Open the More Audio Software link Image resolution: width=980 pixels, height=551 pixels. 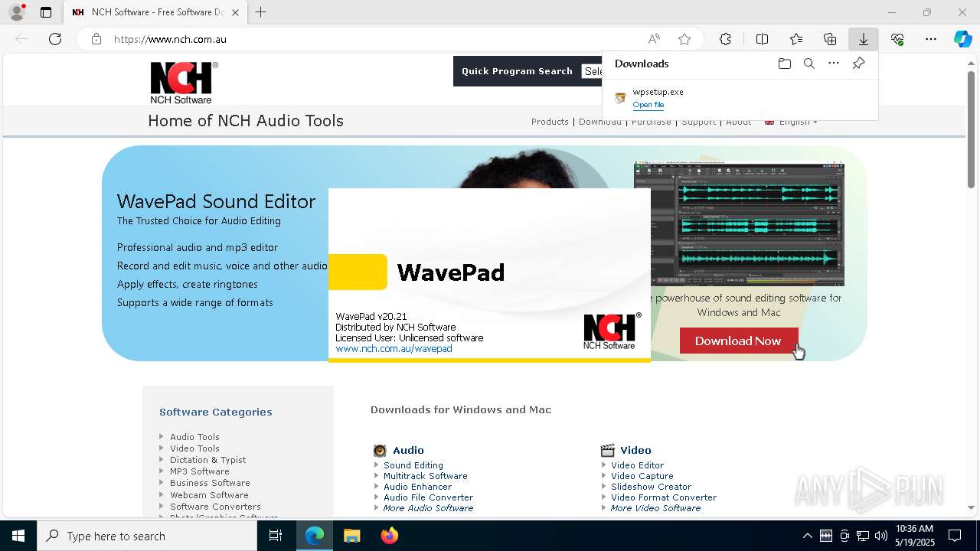click(x=429, y=508)
